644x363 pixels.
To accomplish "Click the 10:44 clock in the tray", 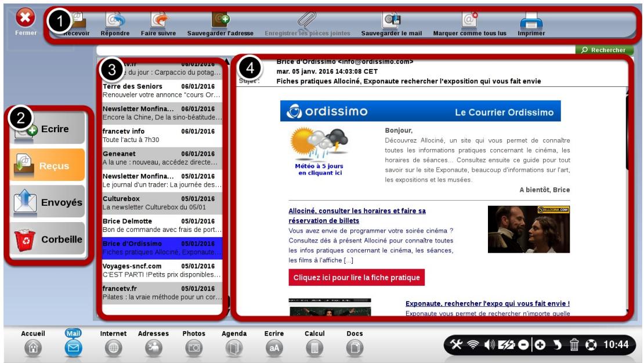I will coord(616,344).
